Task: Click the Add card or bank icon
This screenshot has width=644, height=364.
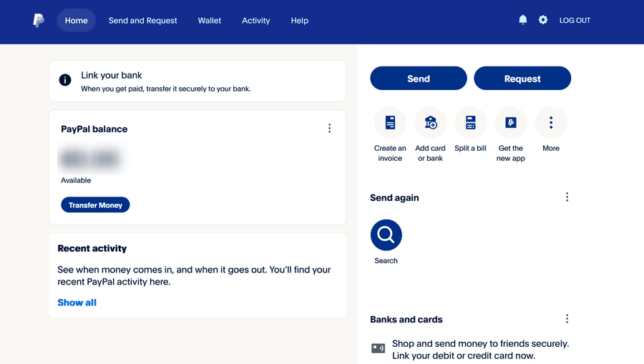Action: tap(430, 122)
